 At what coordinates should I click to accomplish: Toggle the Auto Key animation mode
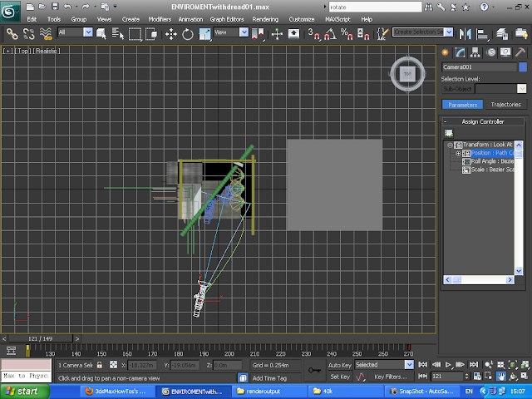pos(339,365)
